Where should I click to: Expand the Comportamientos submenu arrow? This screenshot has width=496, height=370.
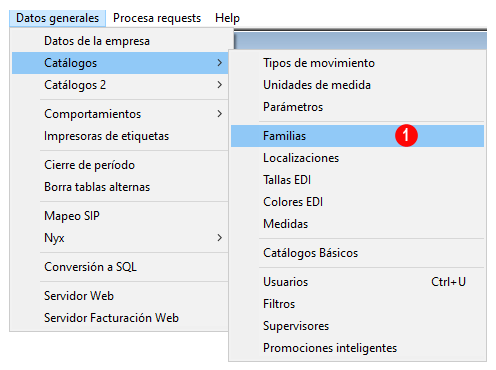(x=219, y=114)
